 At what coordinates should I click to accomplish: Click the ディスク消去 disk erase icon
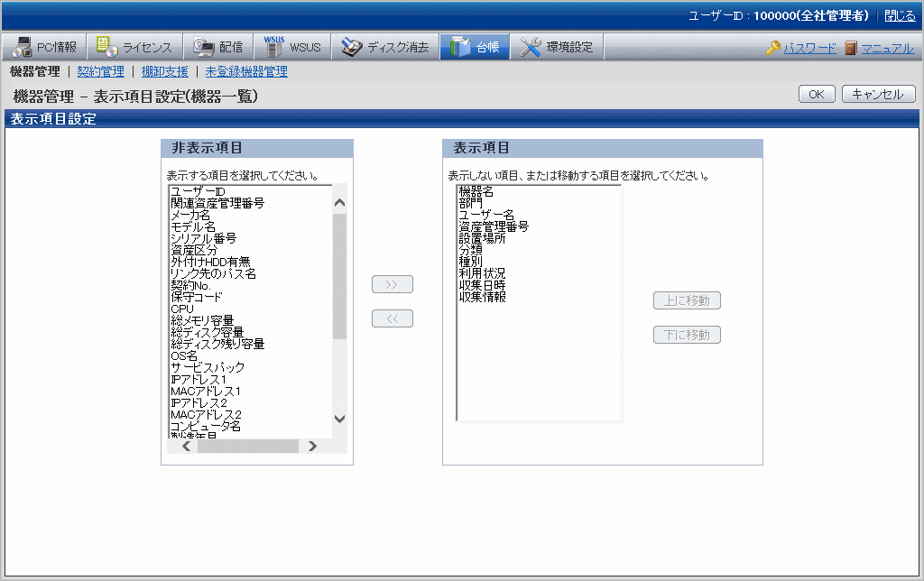click(352, 47)
